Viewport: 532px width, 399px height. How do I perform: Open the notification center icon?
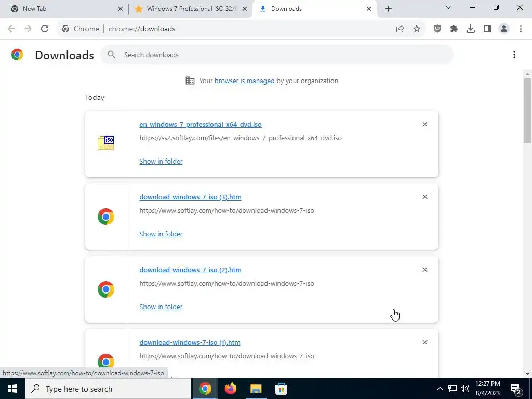click(516, 389)
